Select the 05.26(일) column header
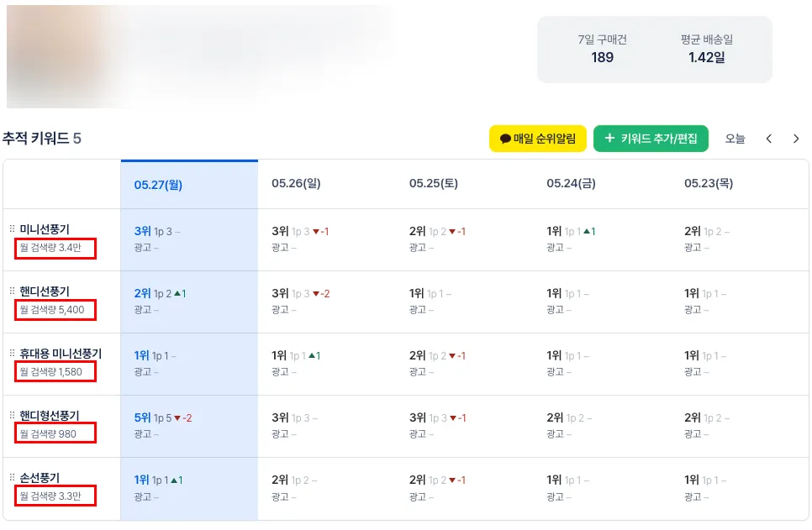 (x=296, y=183)
